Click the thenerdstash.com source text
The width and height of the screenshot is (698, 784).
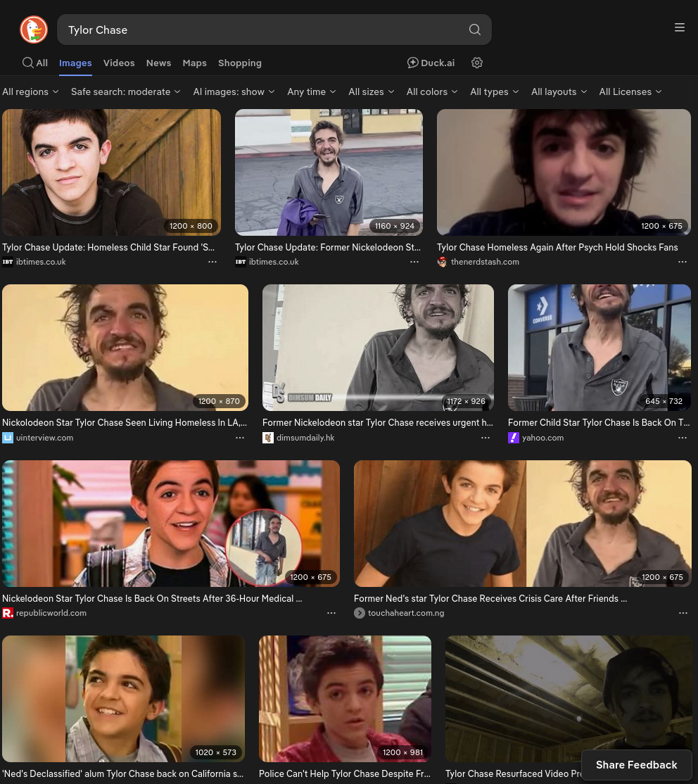[x=485, y=262]
